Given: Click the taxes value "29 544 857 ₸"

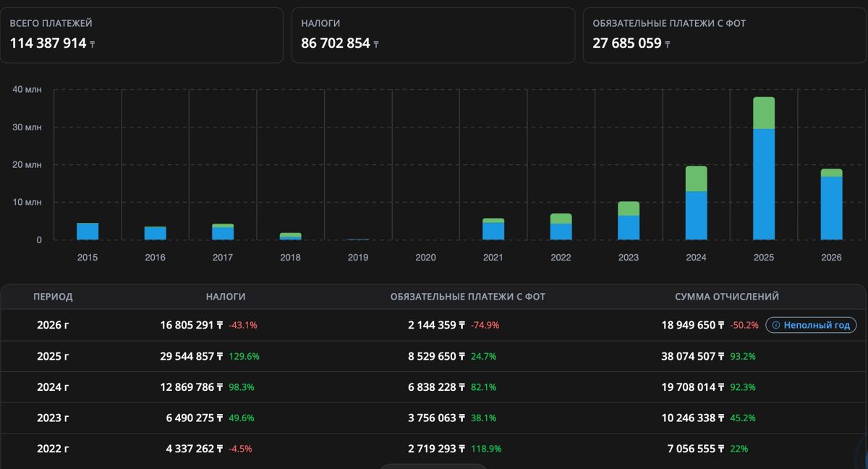Looking at the screenshot, I should pos(192,356).
